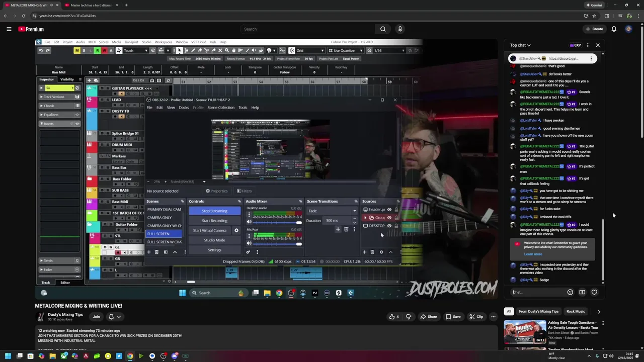Adjust the Mic/Aux volume slider
Viewport: 644px width, 362px height.
point(278,244)
